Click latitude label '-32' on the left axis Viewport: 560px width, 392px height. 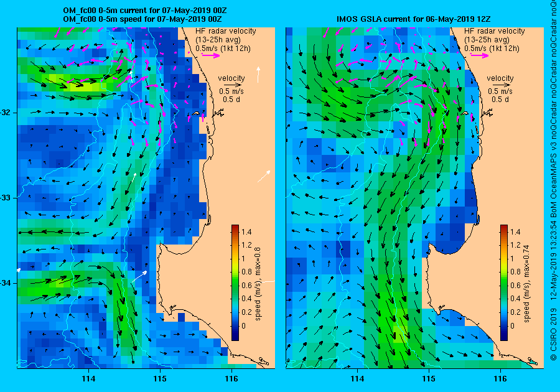6,113
